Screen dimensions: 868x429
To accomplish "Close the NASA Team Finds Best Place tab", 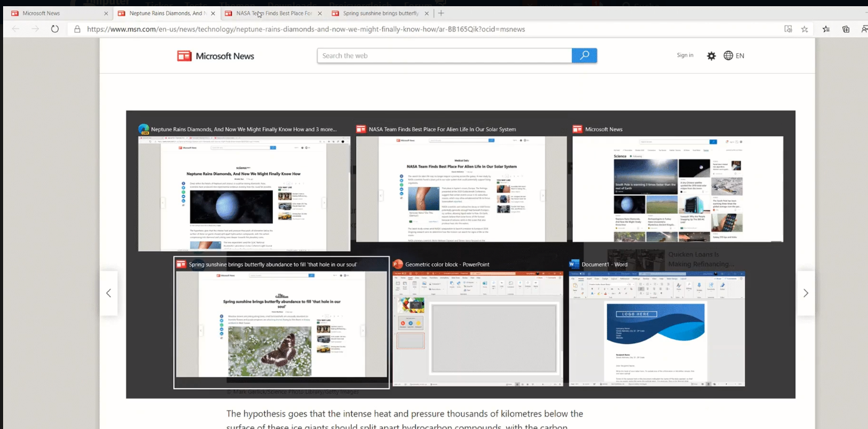I will coord(320,13).
